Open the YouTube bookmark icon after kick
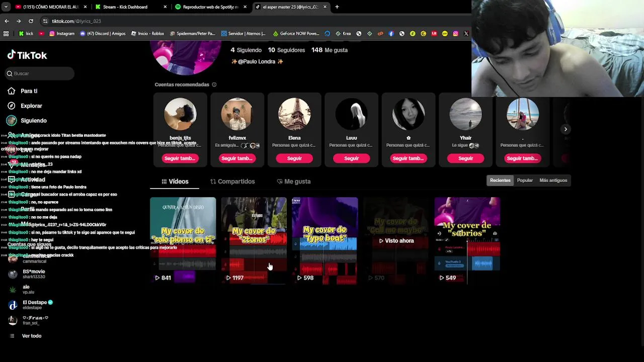 tap(41, 34)
